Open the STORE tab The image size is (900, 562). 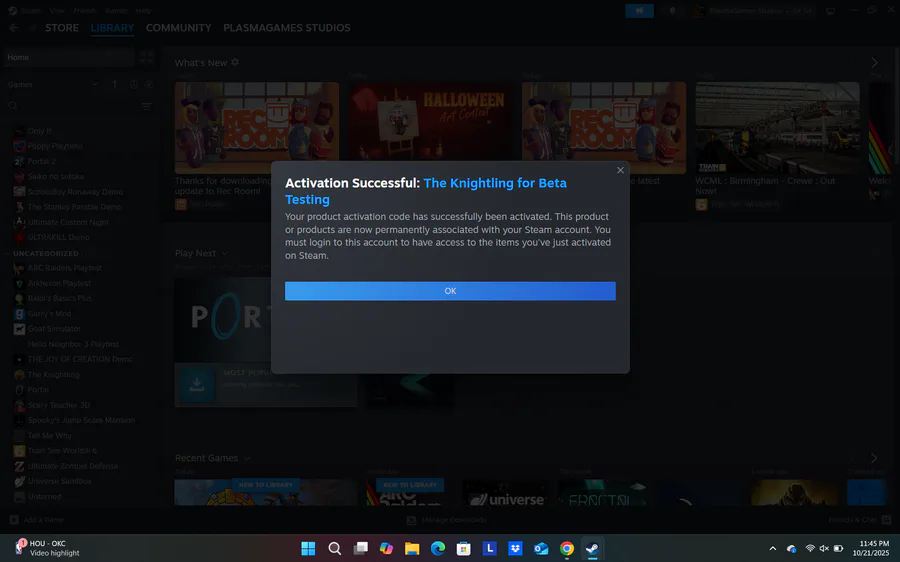click(61, 28)
